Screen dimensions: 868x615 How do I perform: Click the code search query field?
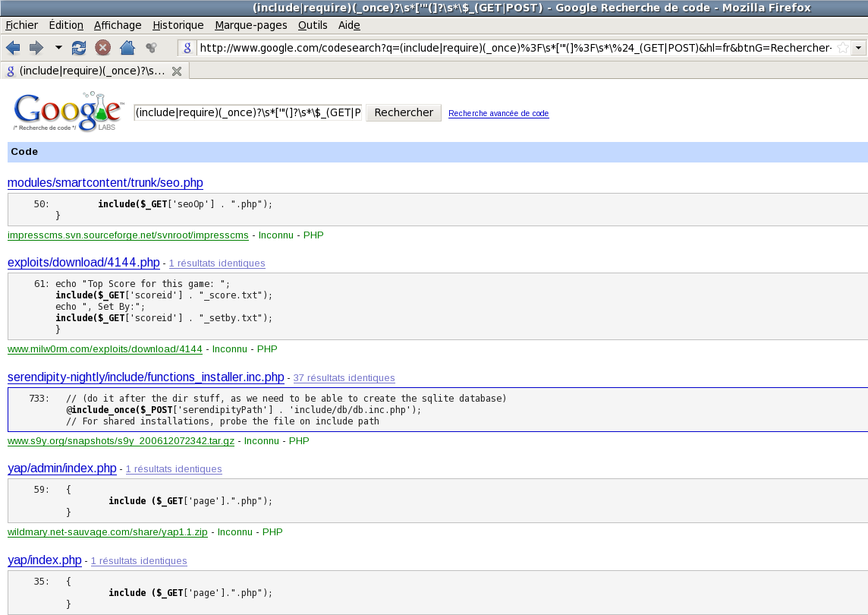247,112
